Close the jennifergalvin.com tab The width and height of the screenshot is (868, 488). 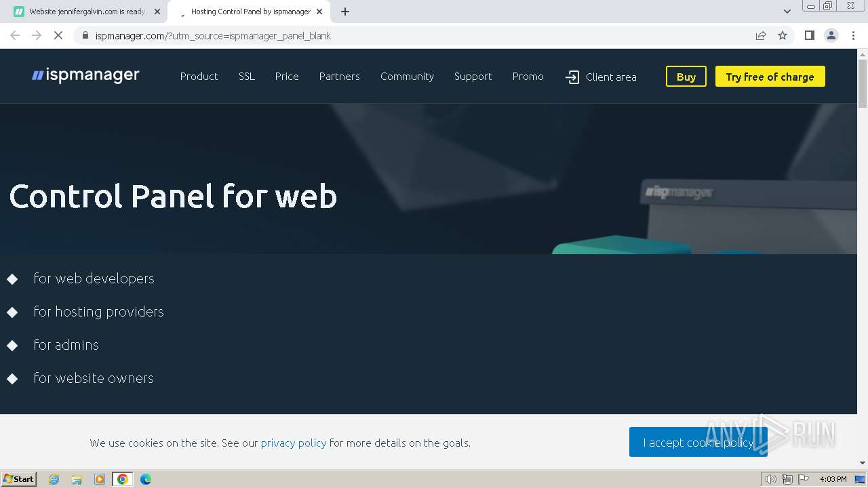(x=157, y=12)
